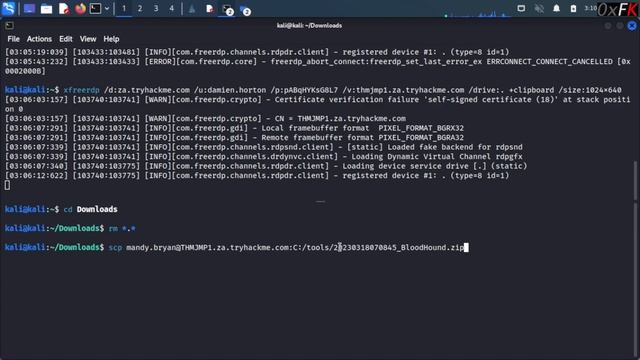640x360 pixels.
Task: Click the panel clock showing 3:10
Action: (590, 8)
